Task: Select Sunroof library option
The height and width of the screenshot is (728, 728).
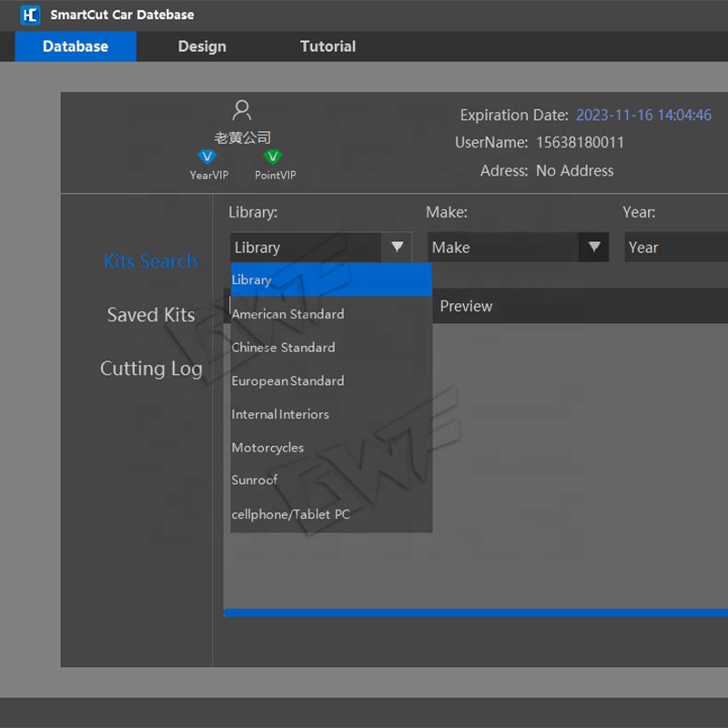Action: click(x=255, y=480)
